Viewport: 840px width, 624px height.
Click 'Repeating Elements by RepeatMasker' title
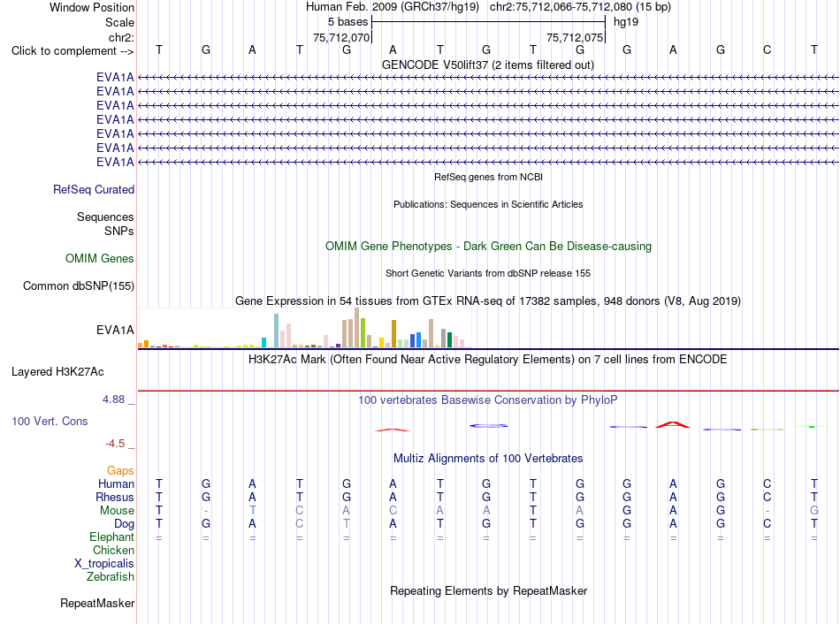point(489,590)
